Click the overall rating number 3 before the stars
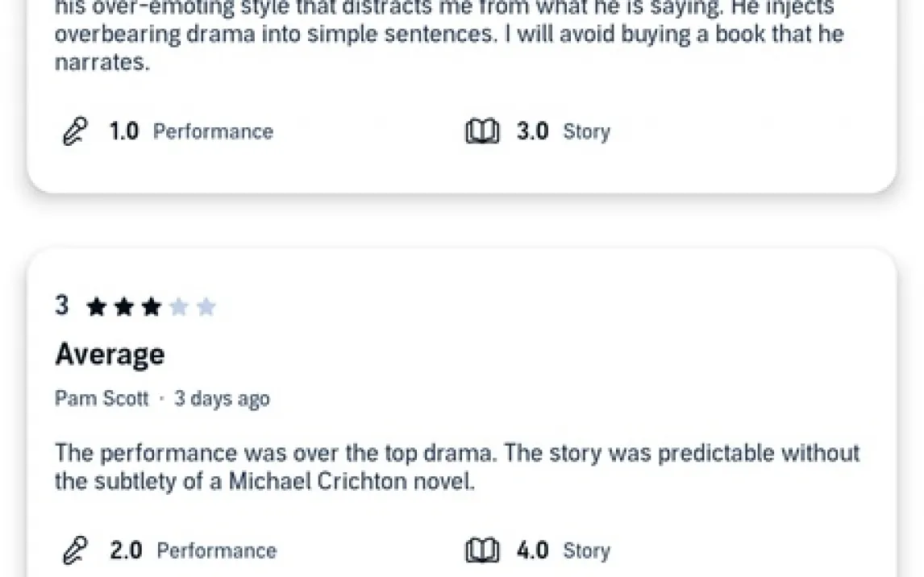The width and height of the screenshot is (924, 577). pos(62,306)
